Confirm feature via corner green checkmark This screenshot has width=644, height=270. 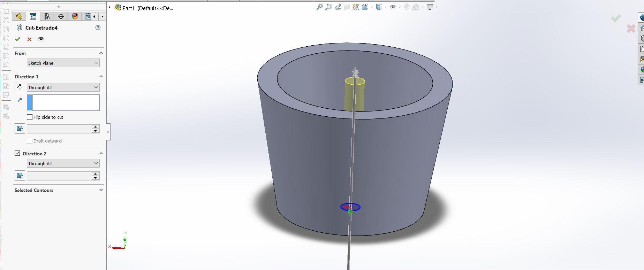point(616,18)
